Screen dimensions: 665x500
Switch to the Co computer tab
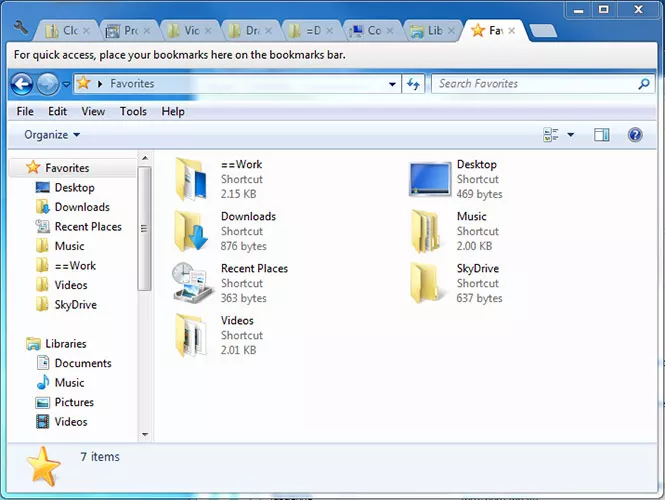click(x=371, y=31)
